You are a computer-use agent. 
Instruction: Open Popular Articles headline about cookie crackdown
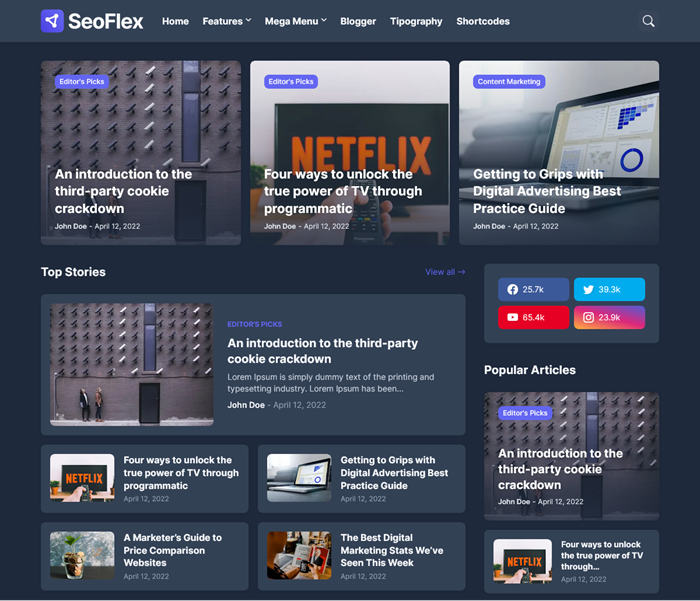point(560,469)
